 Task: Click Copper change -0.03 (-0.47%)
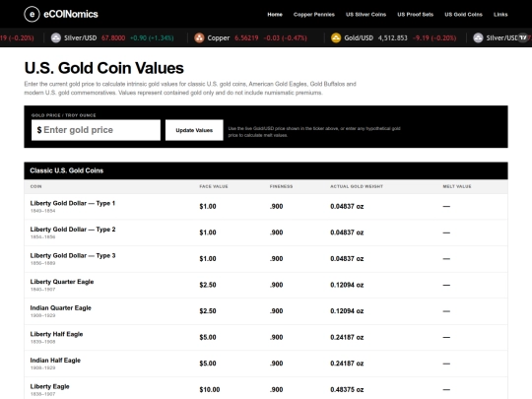point(285,37)
